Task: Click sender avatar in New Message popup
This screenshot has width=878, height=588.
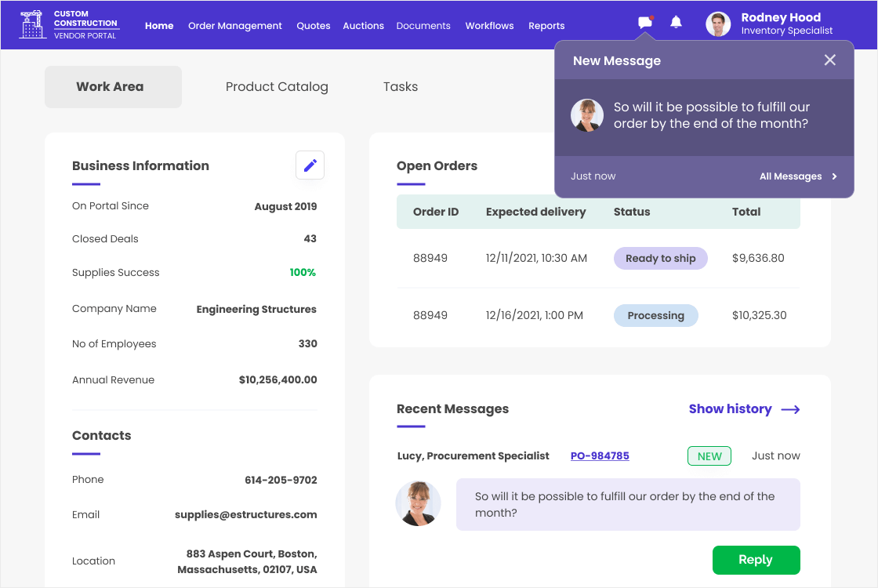Action: click(x=587, y=115)
